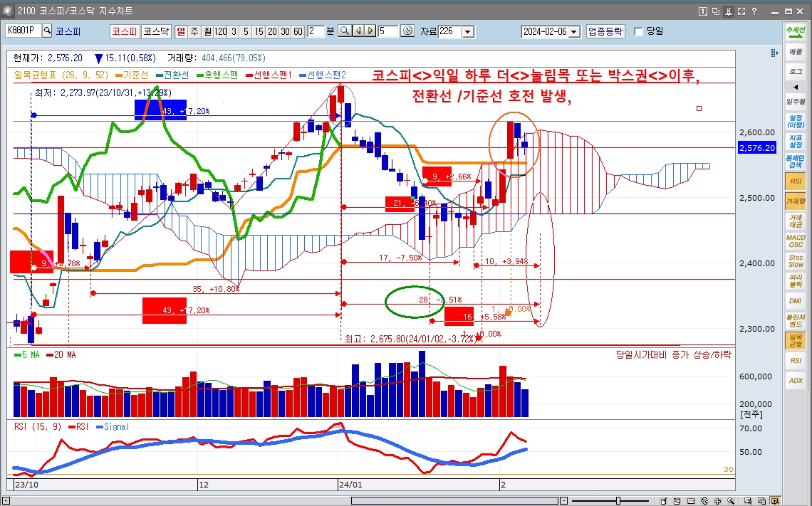Toggle the 일목균형 Ichimoku indicator in sidebar
Screen dimensions: 812x506
point(796,340)
